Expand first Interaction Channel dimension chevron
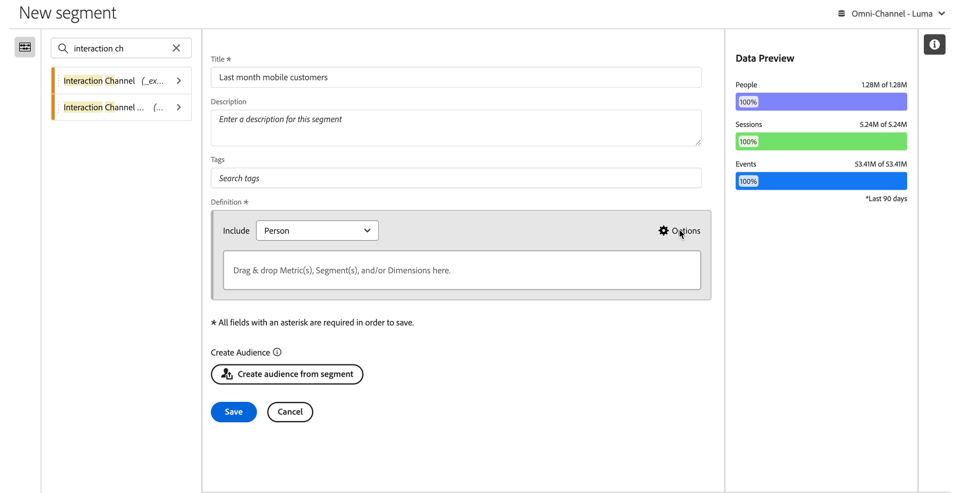Screen dimensions: 960x493 click(179, 81)
